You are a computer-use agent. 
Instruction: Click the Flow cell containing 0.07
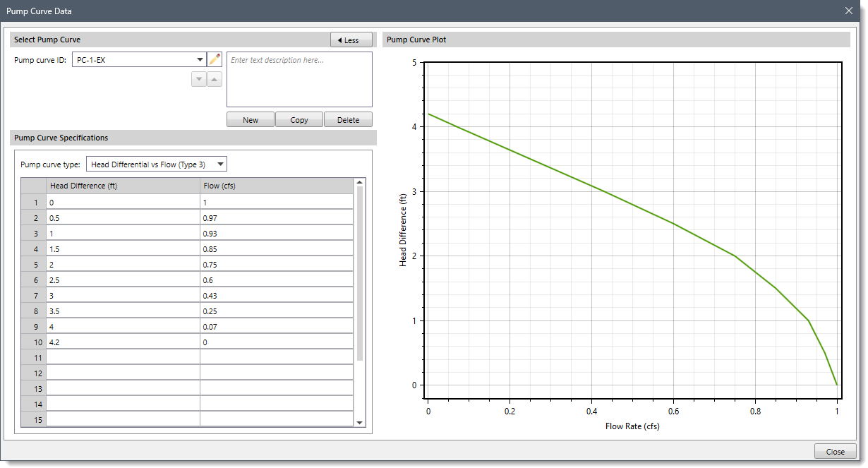[x=275, y=326]
